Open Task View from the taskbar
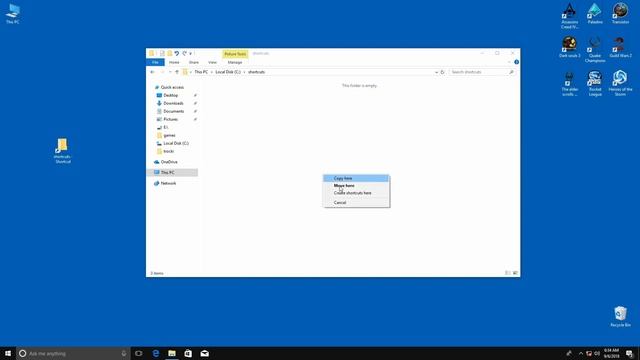The height and width of the screenshot is (360, 640). [139, 353]
